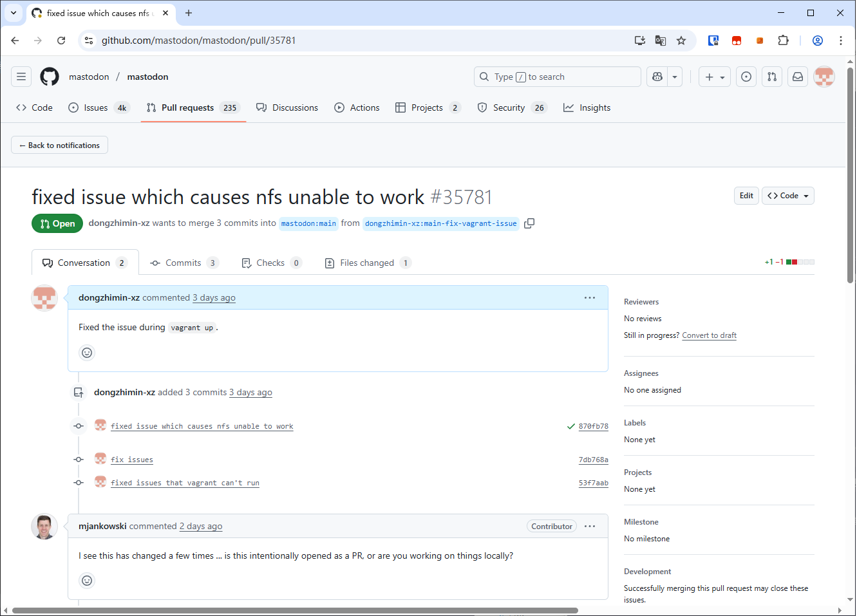Copy the head branch name to clipboard
The image size is (857, 616).
529,223
